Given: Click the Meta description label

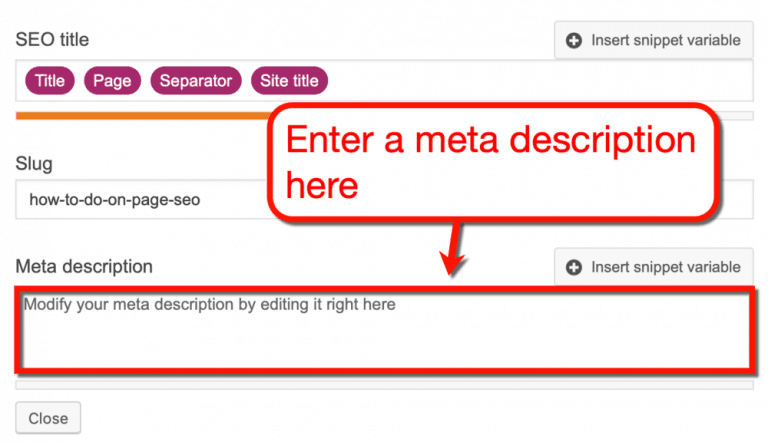Looking at the screenshot, I should (x=84, y=267).
